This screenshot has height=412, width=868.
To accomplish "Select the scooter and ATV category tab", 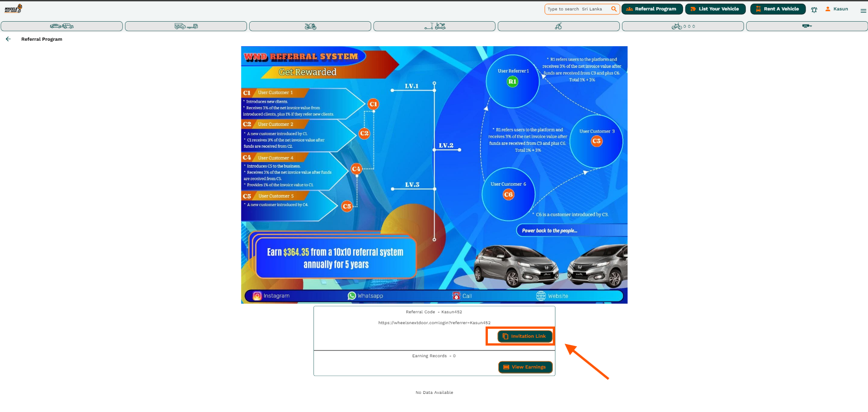I will tap(434, 26).
